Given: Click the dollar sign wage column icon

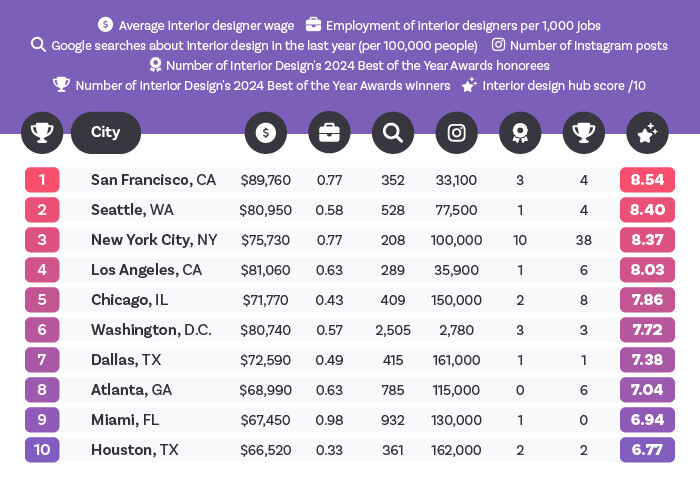Looking at the screenshot, I should coord(266,132).
